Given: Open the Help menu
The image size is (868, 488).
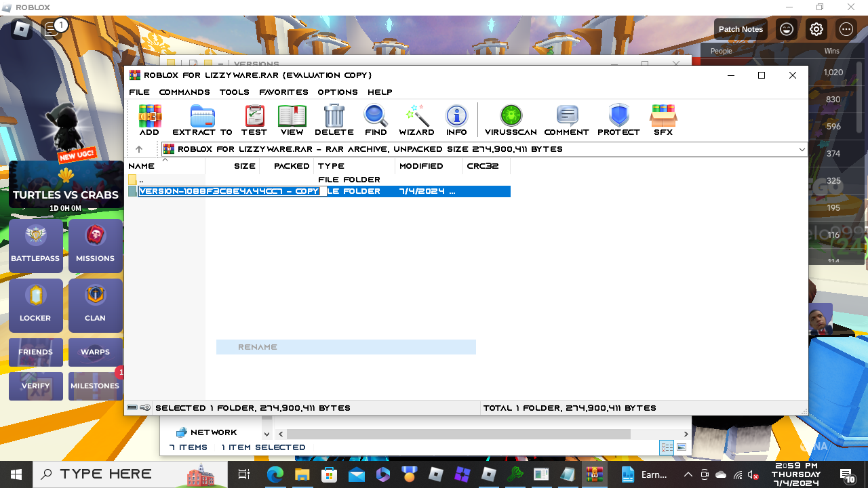Looking at the screenshot, I should (x=380, y=92).
